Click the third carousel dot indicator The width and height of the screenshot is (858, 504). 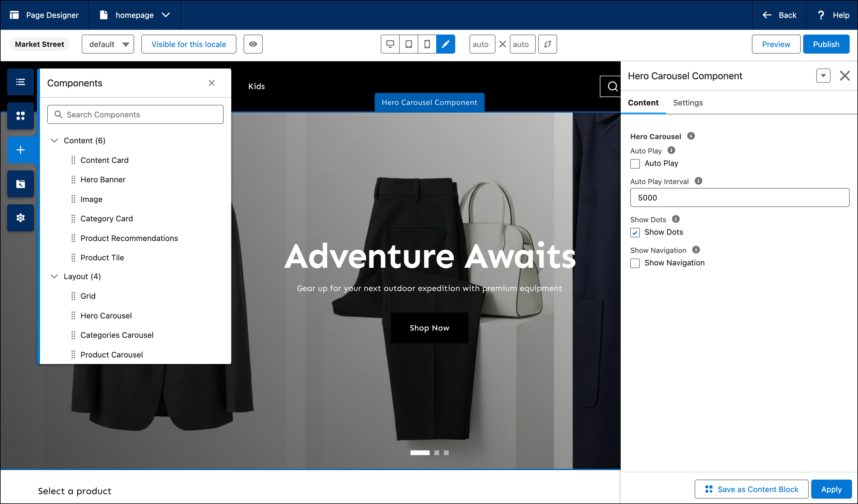coord(446,453)
